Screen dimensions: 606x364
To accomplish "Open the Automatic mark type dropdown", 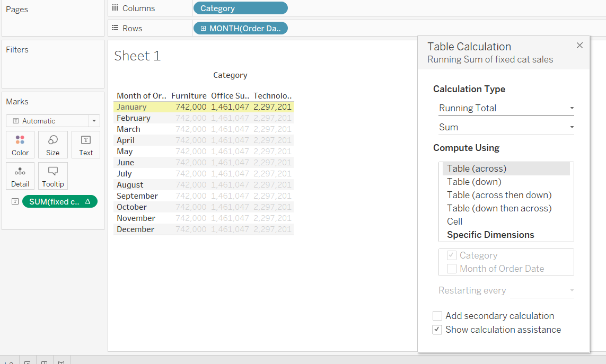I will pyautogui.click(x=53, y=121).
